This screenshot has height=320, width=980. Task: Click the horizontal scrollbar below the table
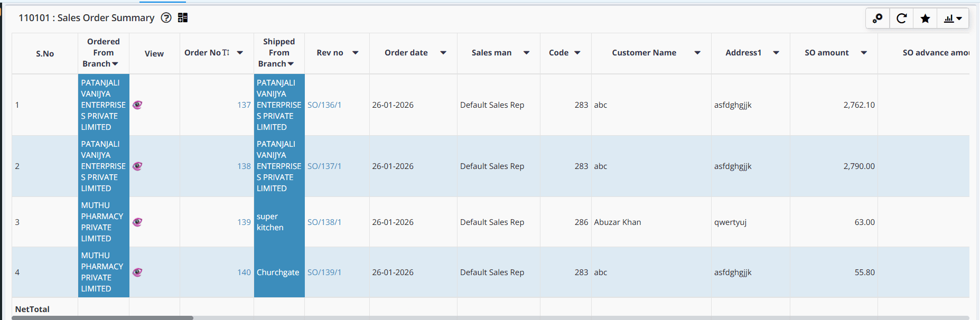pyautogui.click(x=102, y=318)
